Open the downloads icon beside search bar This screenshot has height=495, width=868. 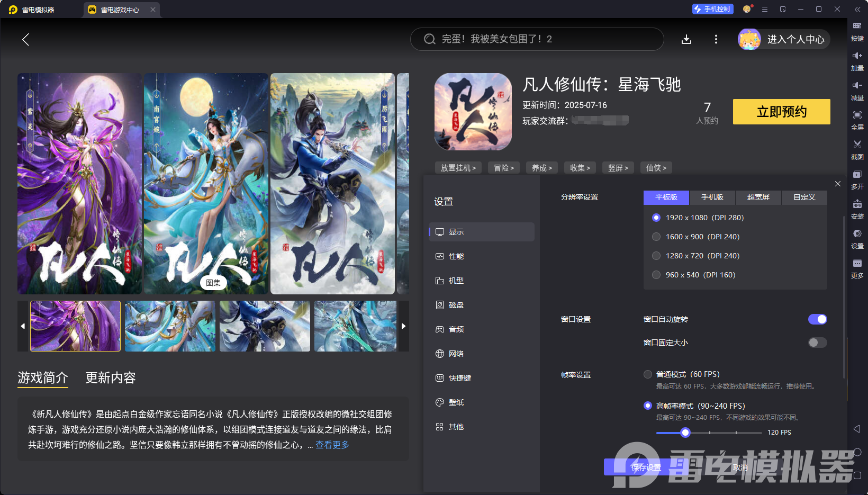pyautogui.click(x=686, y=39)
